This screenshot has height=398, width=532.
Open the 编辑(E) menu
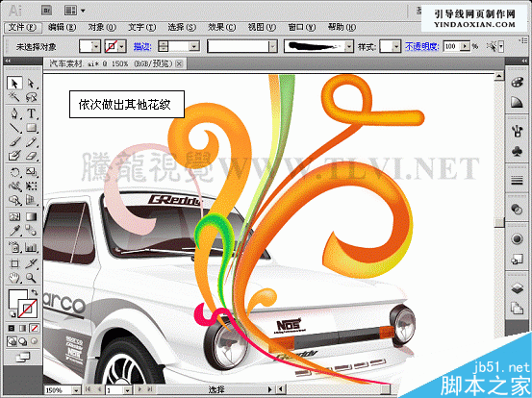(62, 27)
